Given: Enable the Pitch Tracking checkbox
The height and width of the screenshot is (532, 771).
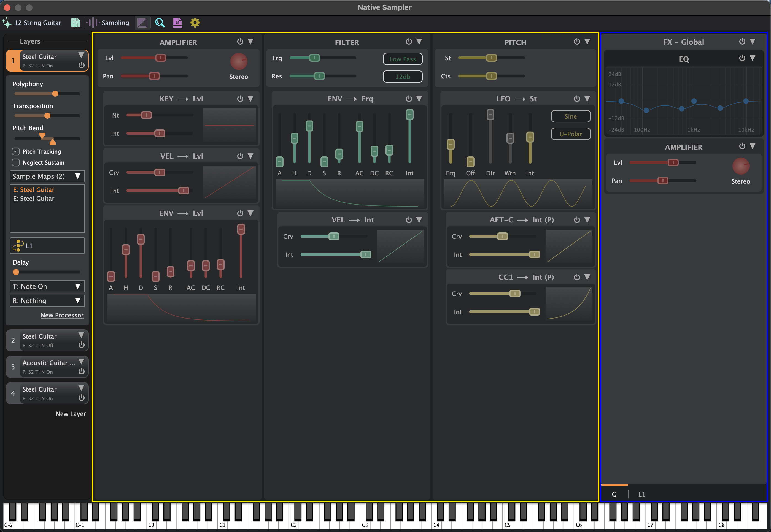Looking at the screenshot, I should click(16, 151).
